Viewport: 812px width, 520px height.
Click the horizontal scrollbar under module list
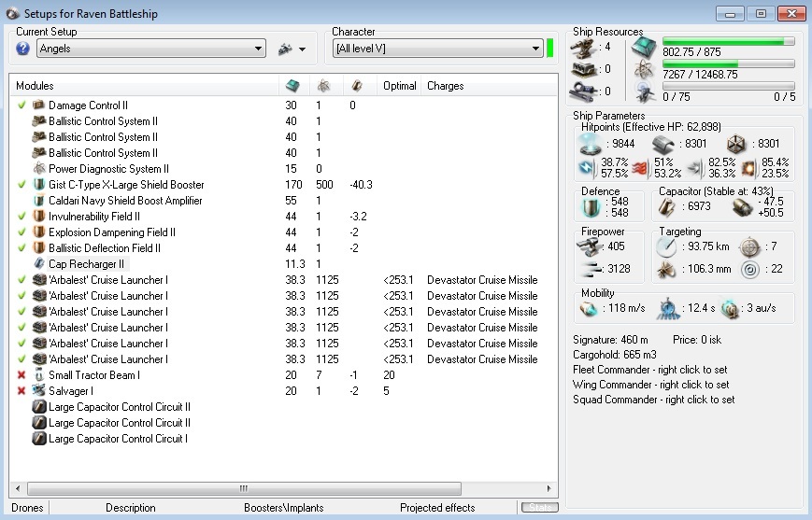point(243,488)
